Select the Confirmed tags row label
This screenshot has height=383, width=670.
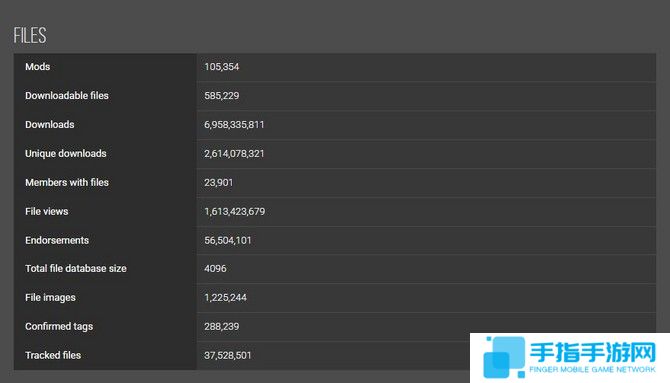(x=59, y=327)
